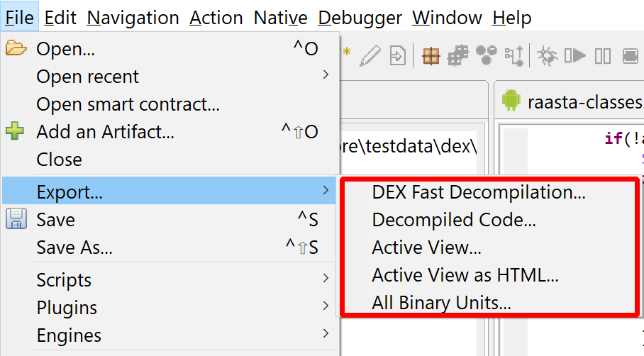644x356 pixels.
Task: Expand the Open recent submenu arrow
Action: click(326, 74)
